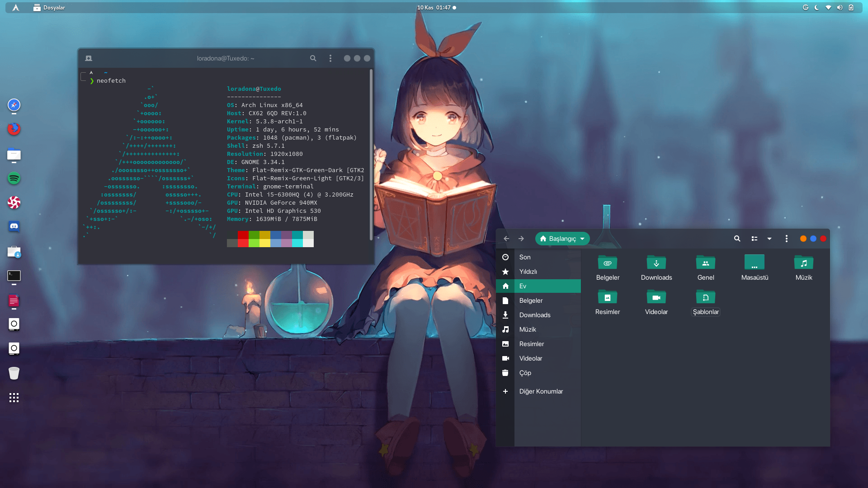Open the terminal's three-dot menu

click(330, 58)
